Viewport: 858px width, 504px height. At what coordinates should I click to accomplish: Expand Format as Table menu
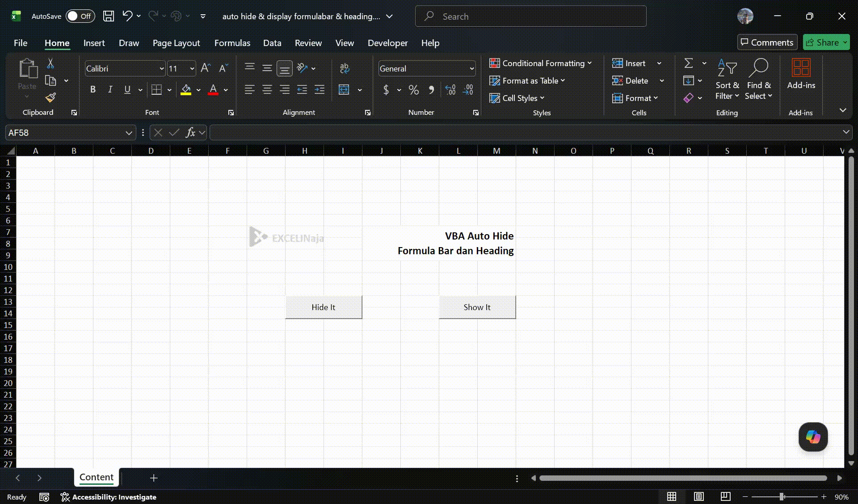pyautogui.click(x=527, y=81)
